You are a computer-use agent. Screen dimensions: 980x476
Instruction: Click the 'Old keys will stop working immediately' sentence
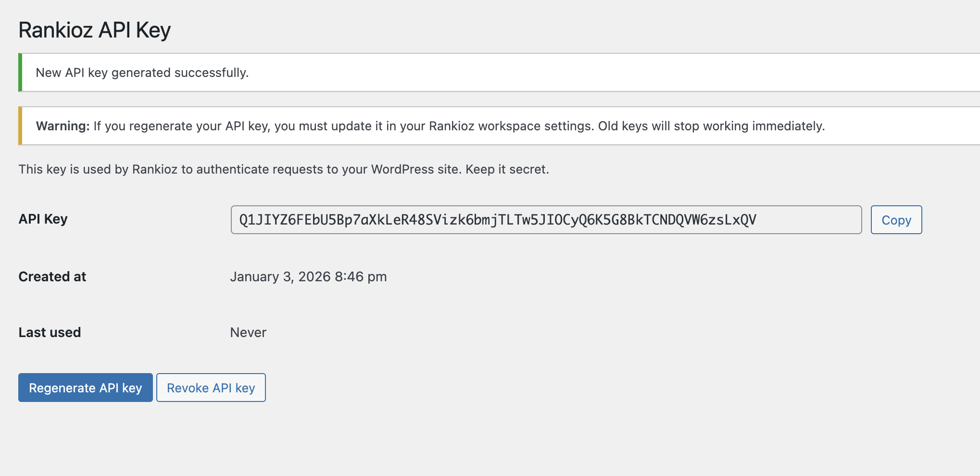[x=711, y=126]
